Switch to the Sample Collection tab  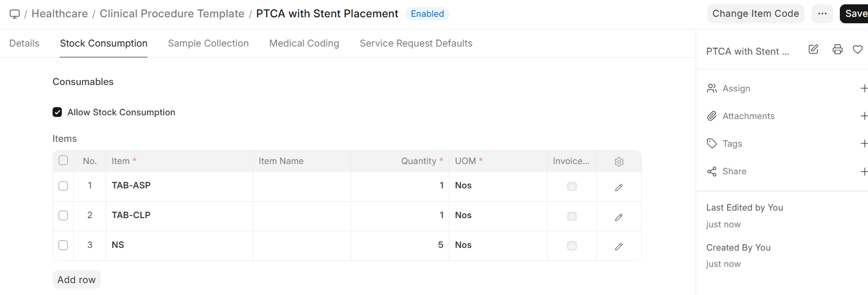pyautogui.click(x=208, y=43)
